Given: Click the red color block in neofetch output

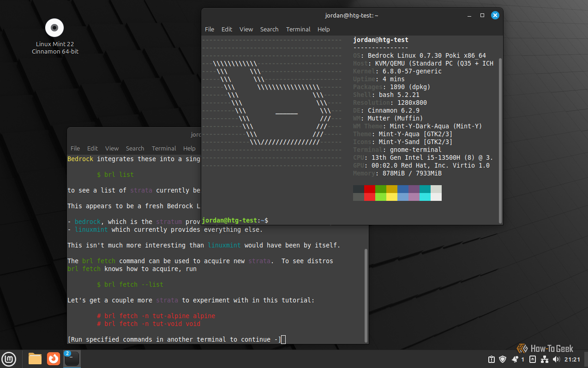Looking at the screenshot, I should pos(370,189).
